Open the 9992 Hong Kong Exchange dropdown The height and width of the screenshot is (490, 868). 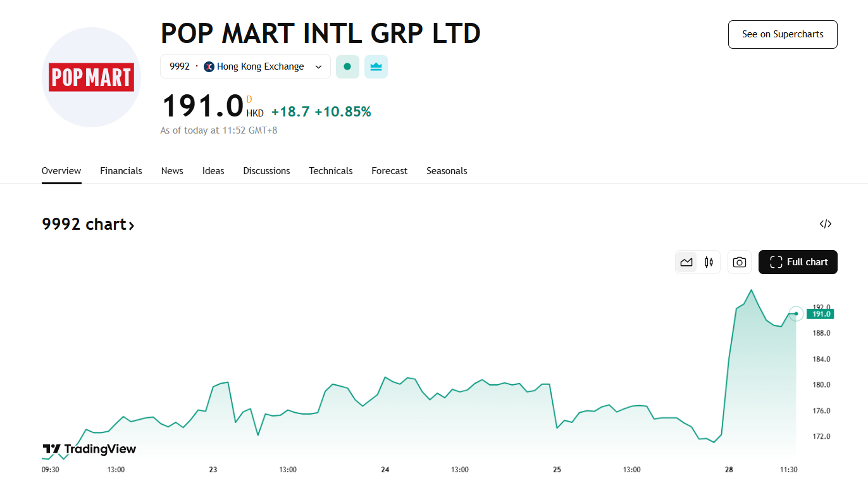coord(245,66)
